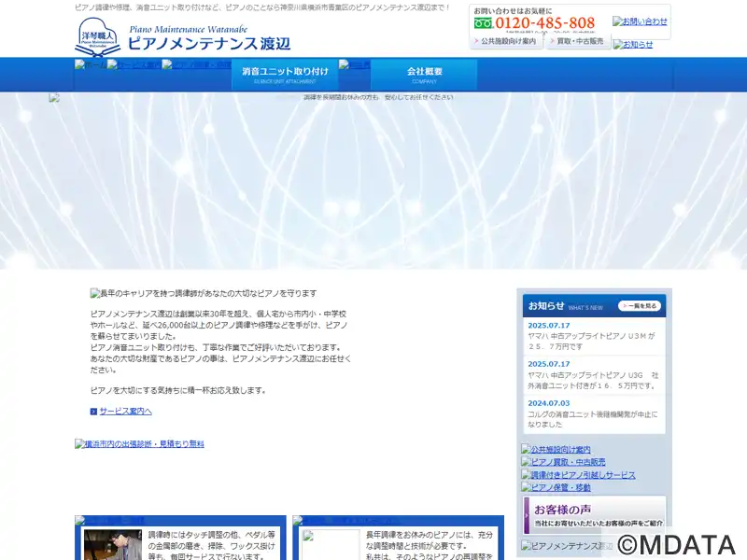Click header 公共施設向け案内 link

[x=507, y=42]
